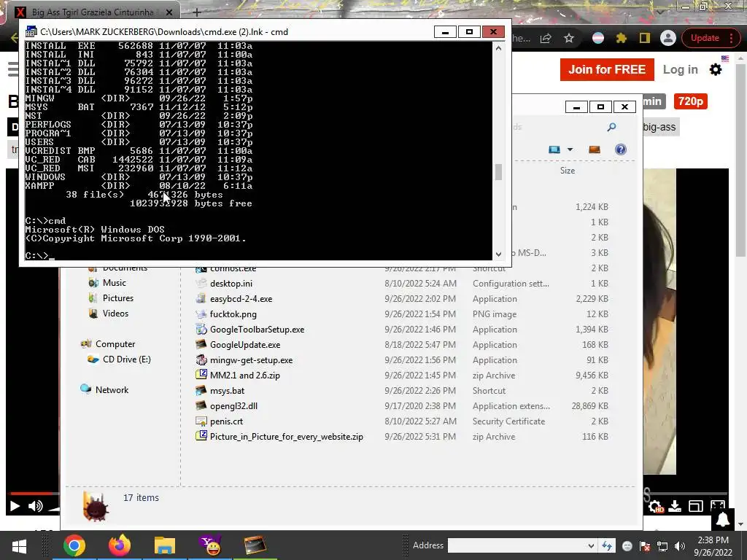Click the cmd window title bar icon
The height and width of the screenshot is (560, 747).
(x=31, y=32)
